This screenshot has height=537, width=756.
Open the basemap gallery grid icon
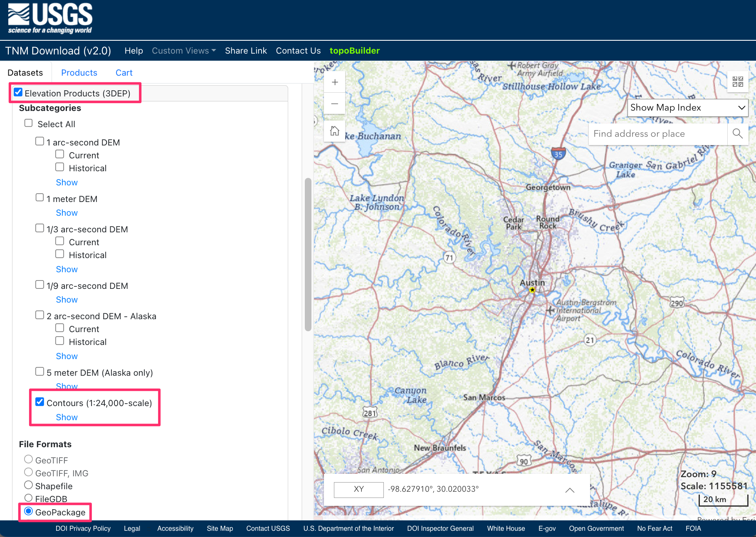[x=738, y=81]
